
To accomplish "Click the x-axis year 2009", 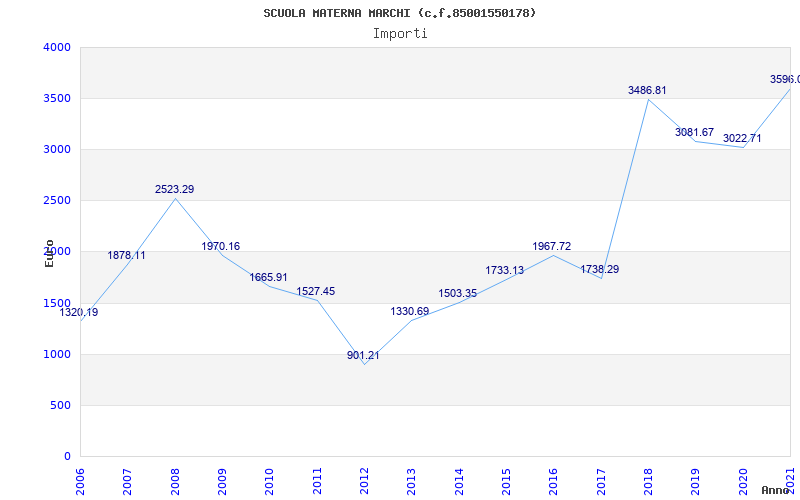I will (x=222, y=481).
